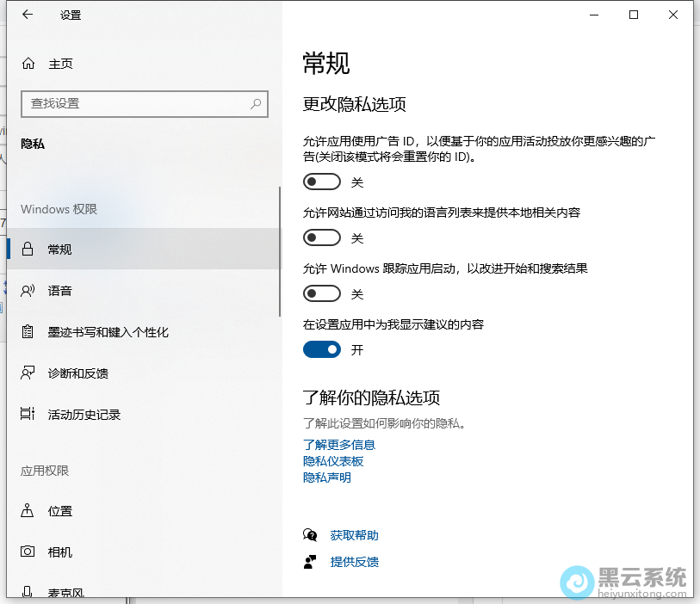
Task: Click the 隐私声明 link
Action: 327,478
